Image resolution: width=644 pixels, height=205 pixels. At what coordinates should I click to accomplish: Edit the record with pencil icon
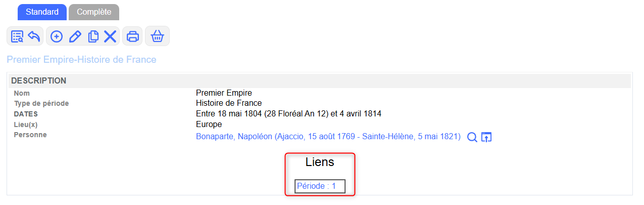pos(75,36)
